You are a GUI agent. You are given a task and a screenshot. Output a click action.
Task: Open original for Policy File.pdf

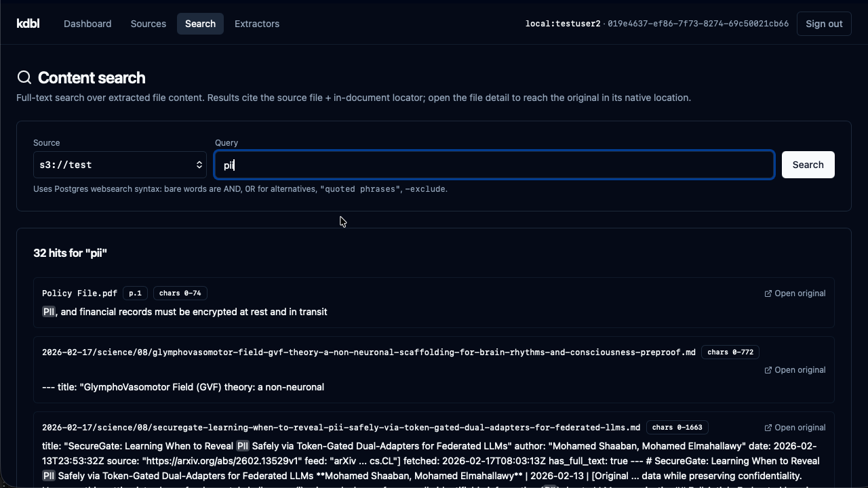point(795,293)
